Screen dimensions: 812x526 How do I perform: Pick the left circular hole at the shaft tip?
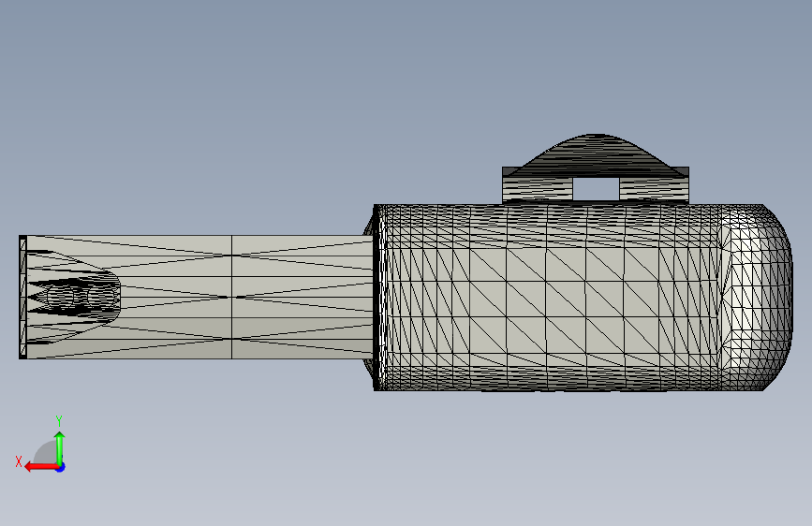(x=61, y=298)
